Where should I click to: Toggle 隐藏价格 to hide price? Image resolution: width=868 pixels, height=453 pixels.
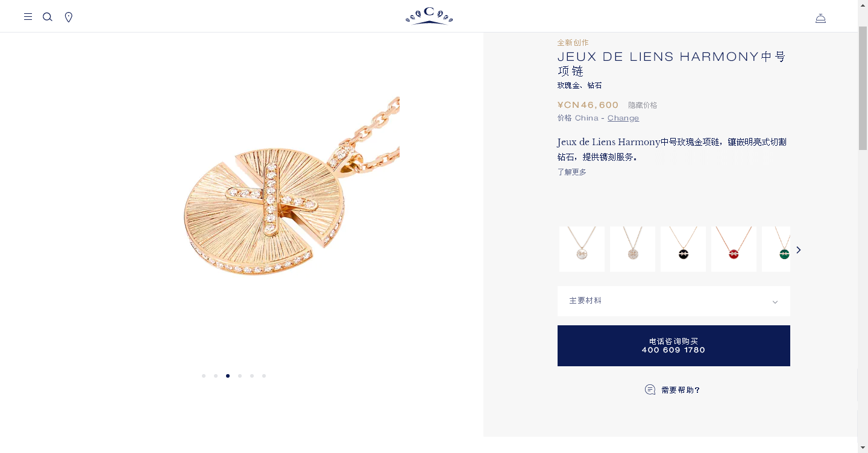pyautogui.click(x=643, y=105)
